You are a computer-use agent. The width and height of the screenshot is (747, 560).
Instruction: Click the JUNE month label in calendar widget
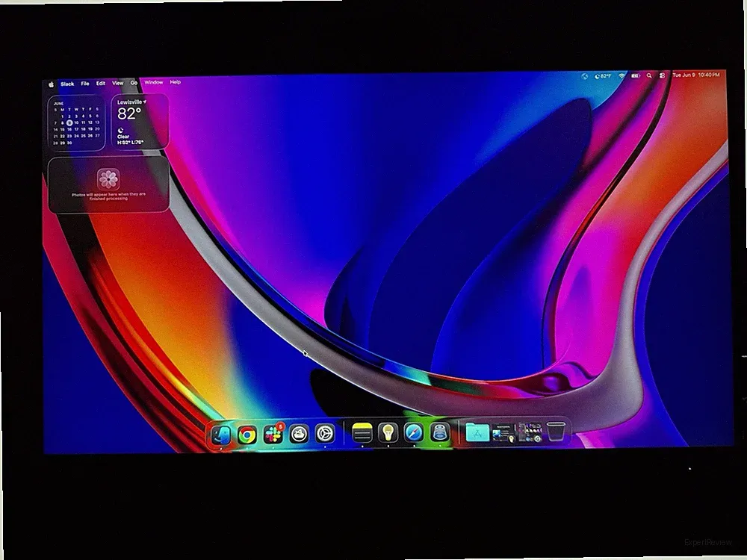pyautogui.click(x=58, y=103)
